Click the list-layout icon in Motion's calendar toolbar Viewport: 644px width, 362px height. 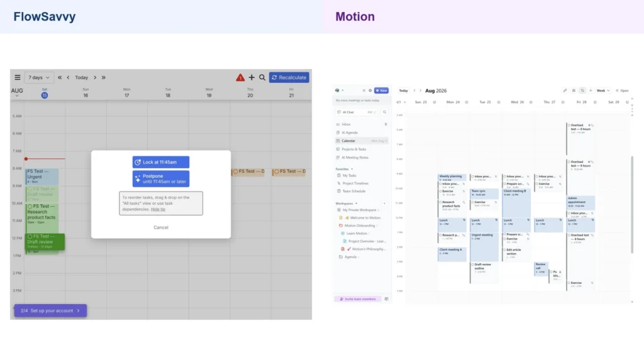(x=574, y=90)
